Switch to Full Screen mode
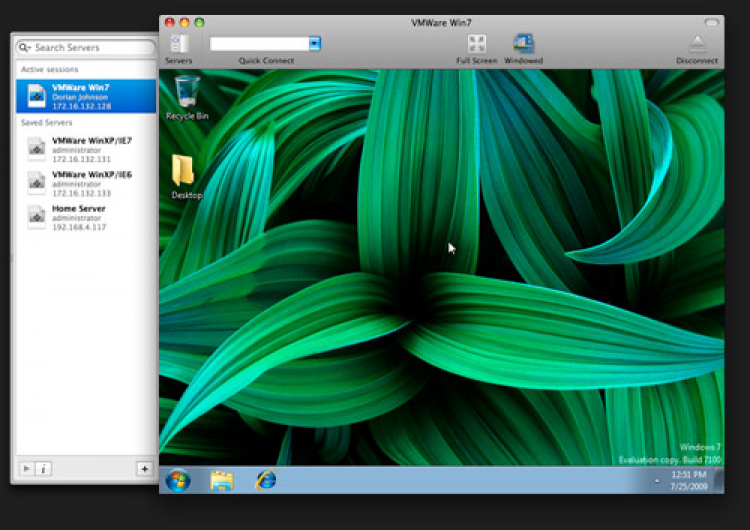 click(476, 44)
